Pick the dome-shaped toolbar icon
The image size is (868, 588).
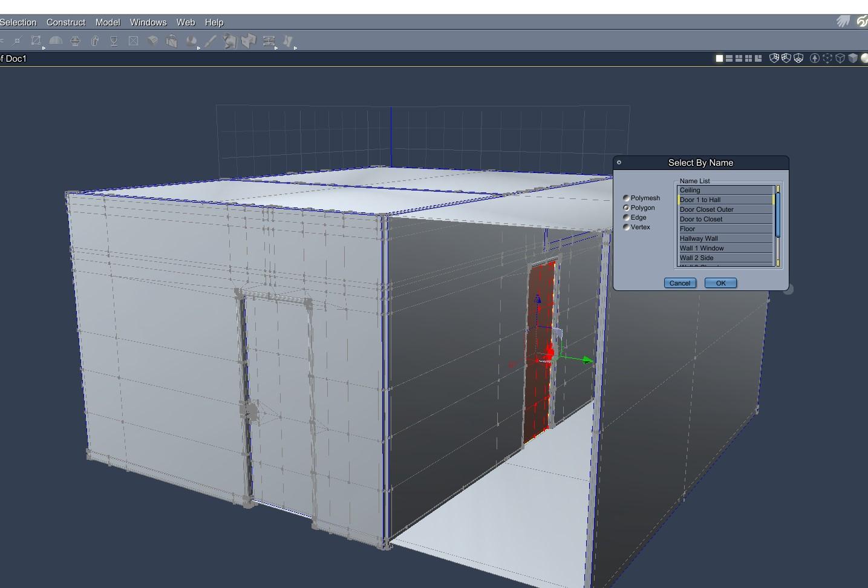coord(56,41)
